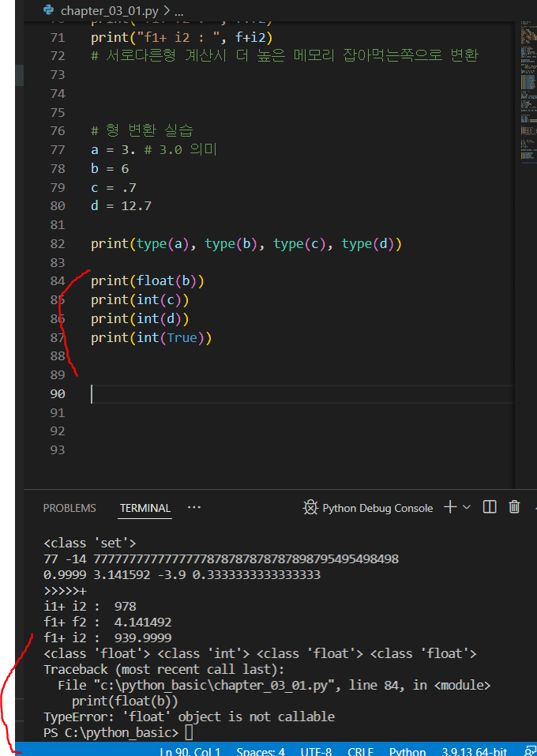Select the TERMINAL panel tab
Screen dimensions: 537x756
coord(145,508)
